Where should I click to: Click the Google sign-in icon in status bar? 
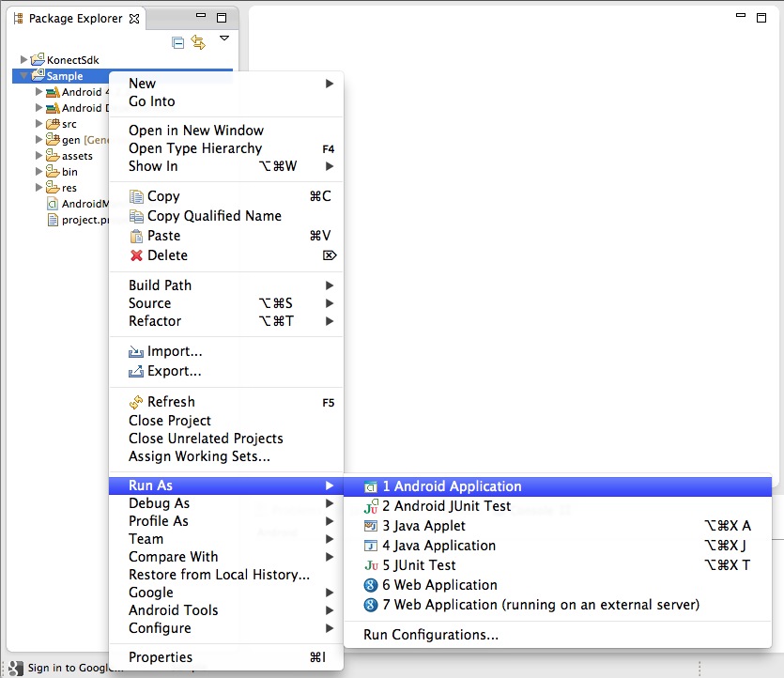click(16, 668)
